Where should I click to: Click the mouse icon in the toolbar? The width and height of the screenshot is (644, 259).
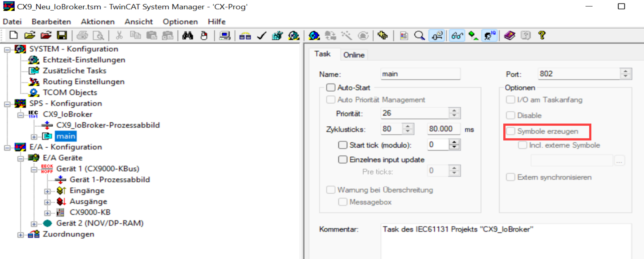click(x=204, y=35)
